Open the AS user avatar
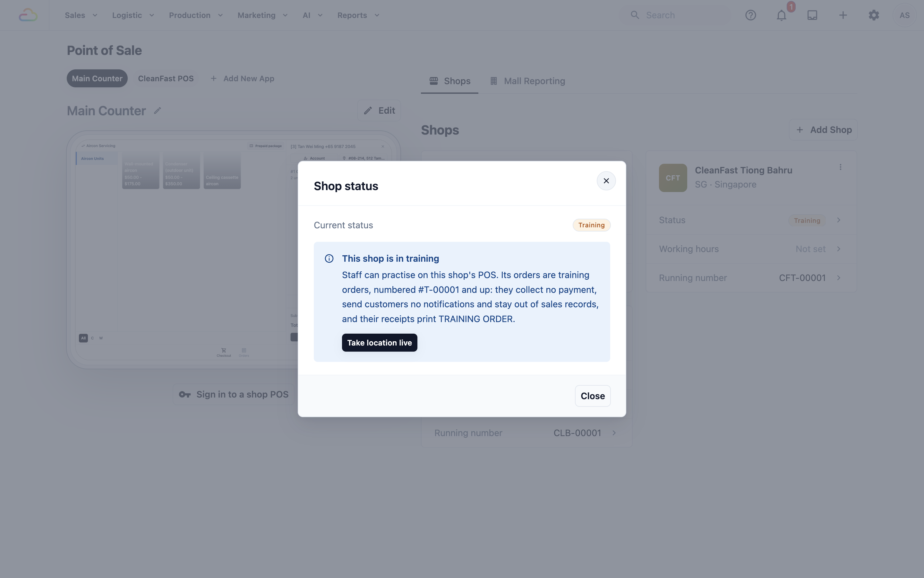This screenshot has width=924, height=578. pos(904,15)
